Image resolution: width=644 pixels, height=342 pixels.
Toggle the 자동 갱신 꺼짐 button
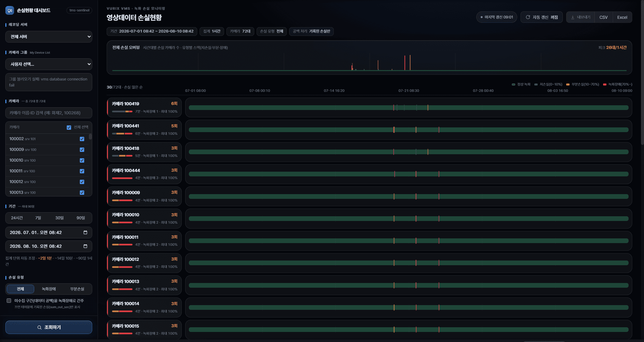coord(541,17)
